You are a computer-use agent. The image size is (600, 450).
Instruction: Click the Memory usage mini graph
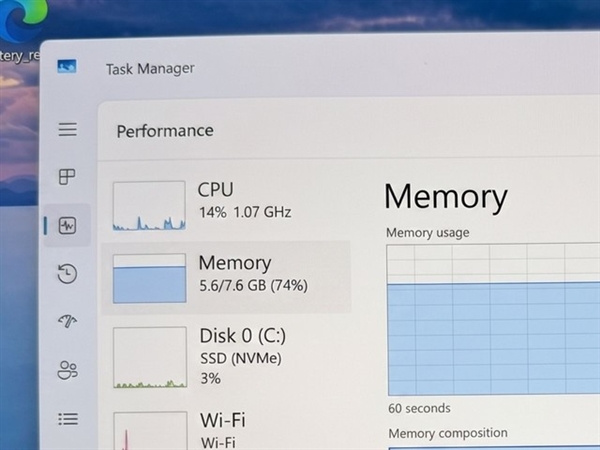pyautogui.click(x=150, y=278)
